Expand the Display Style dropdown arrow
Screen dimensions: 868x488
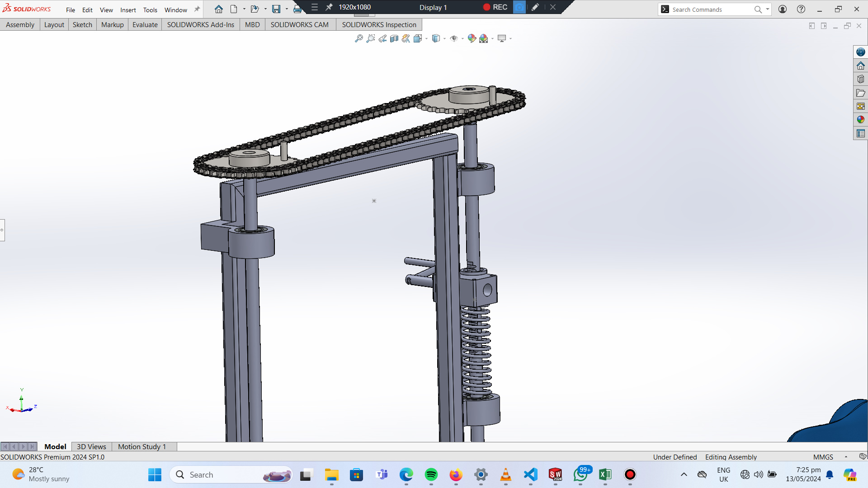(444, 39)
